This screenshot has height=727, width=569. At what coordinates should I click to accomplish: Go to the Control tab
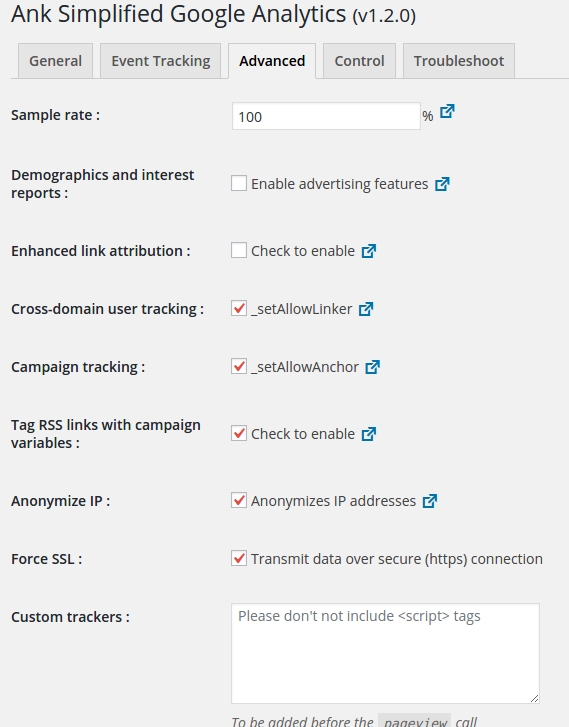[359, 61]
